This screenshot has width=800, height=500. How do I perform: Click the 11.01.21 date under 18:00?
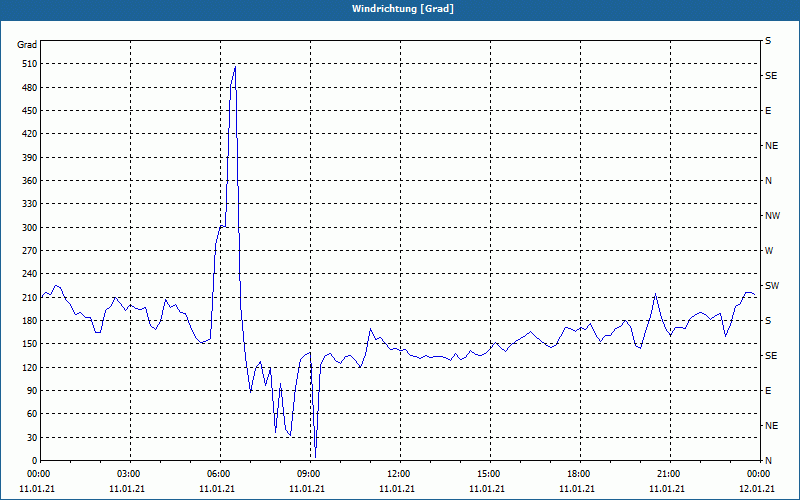pyautogui.click(x=578, y=489)
